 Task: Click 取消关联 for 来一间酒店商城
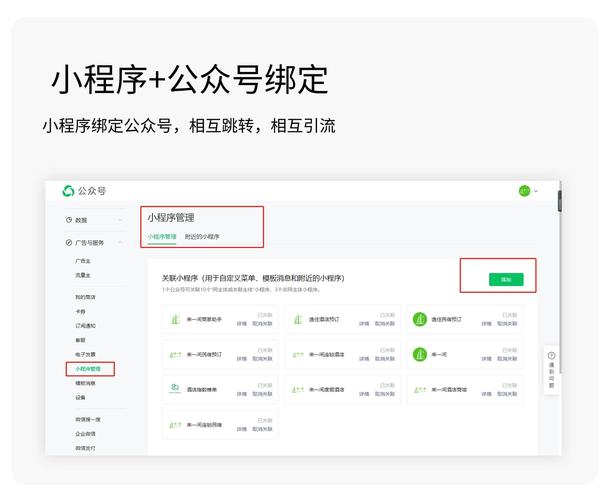click(x=507, y=394)
